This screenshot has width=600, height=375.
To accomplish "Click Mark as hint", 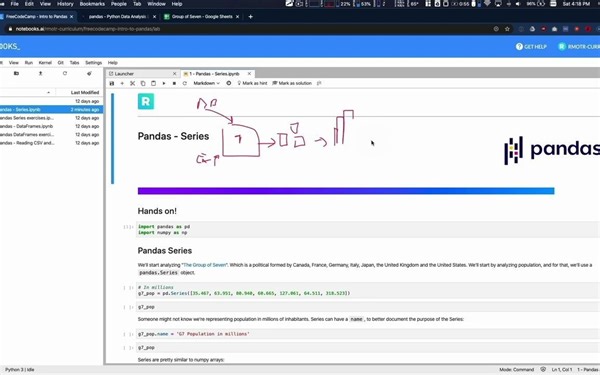I will [252, 83].
